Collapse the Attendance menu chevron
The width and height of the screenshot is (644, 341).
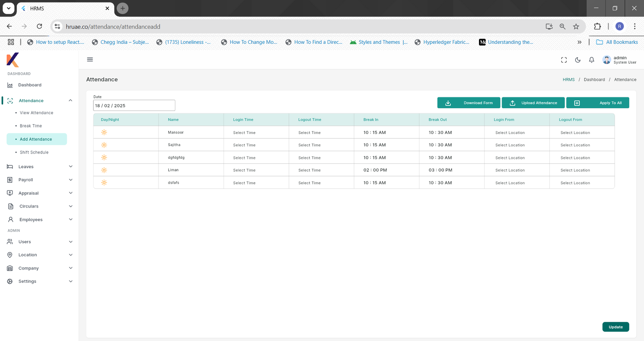(70, 101)
